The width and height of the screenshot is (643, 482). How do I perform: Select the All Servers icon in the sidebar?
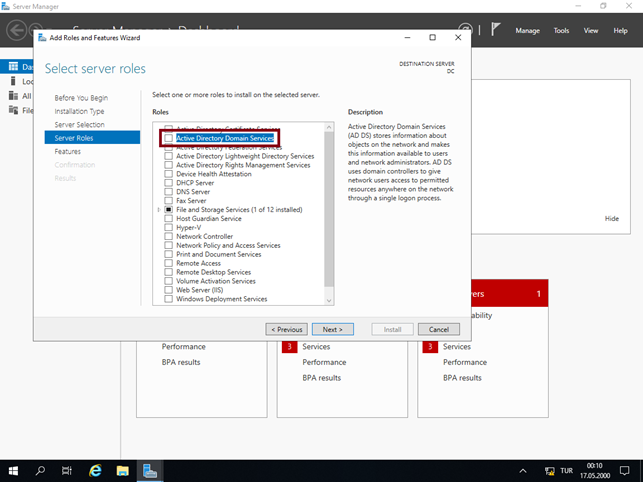click(x=14, y=96)
